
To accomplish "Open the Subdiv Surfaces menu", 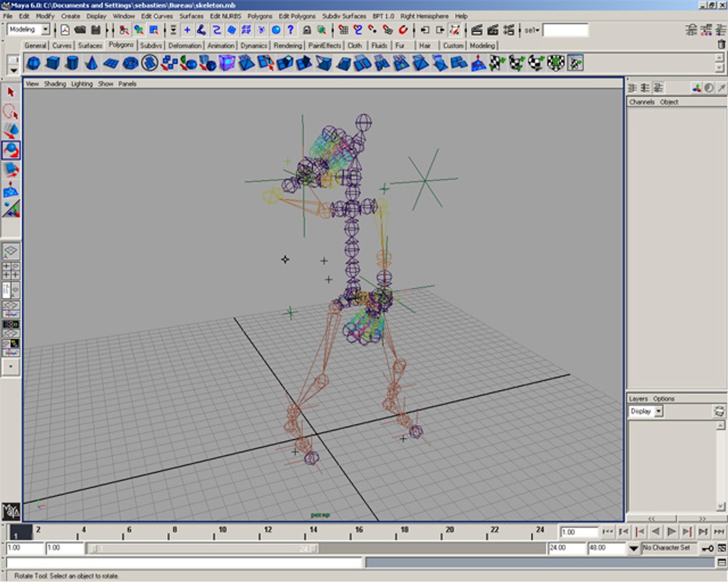I will coord(344,16).
